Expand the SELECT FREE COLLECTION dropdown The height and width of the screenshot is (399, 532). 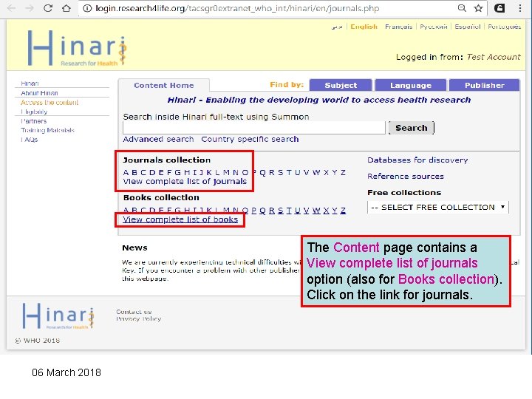(x=438, y=208)
